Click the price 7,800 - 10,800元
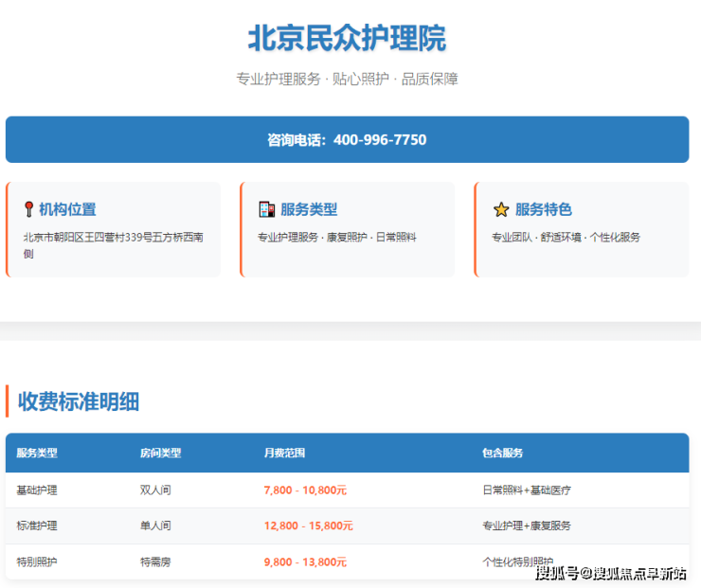Screen dimensions: 701x588 pyautogui.click(x=305, y=490)
